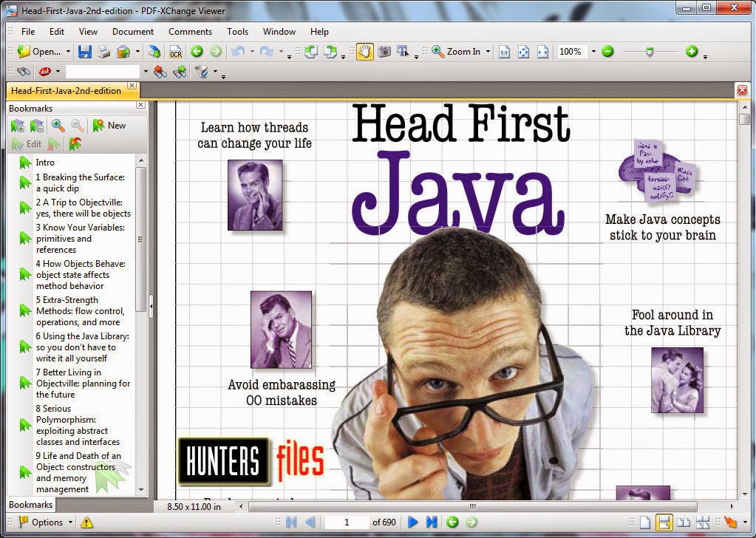Open bookmark 6 Using the Java Library
This screenshot has height=538, width=756.
tap(83, 347)
